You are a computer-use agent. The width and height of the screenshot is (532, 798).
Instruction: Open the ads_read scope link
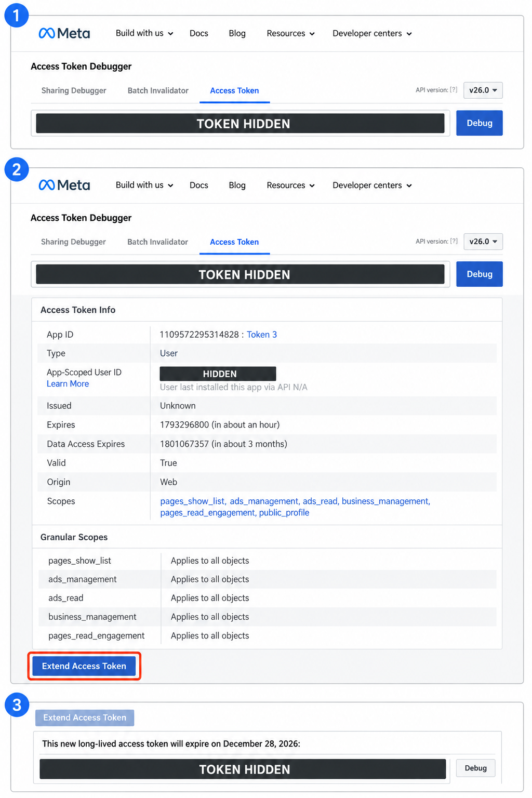tap(321, 501)
